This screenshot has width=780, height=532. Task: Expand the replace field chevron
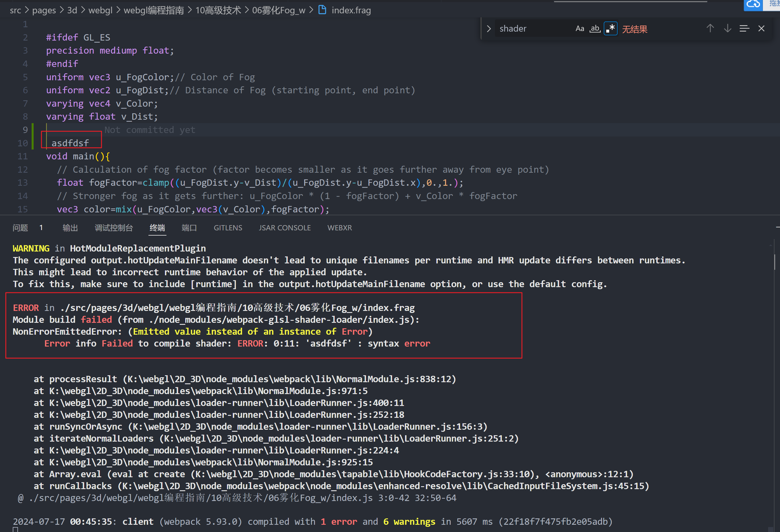[x=489, y=29]
